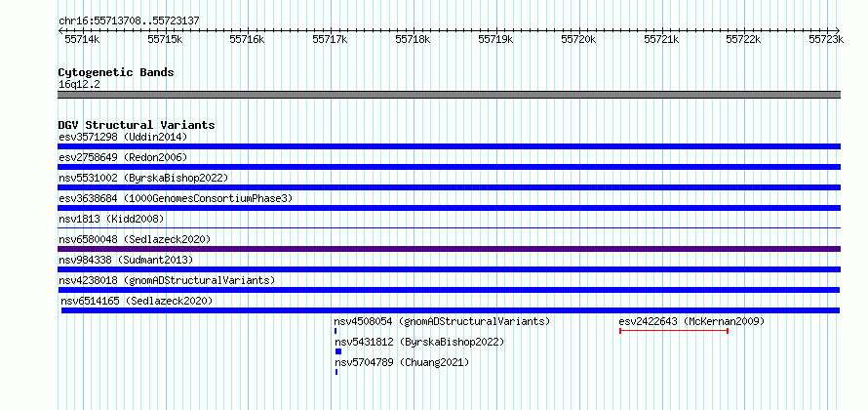Image resolution: width=868 pixels, height=410 pixels.
Task: Select the nsv5531002 blue variant bar
Action: click(x=449, y=187)
